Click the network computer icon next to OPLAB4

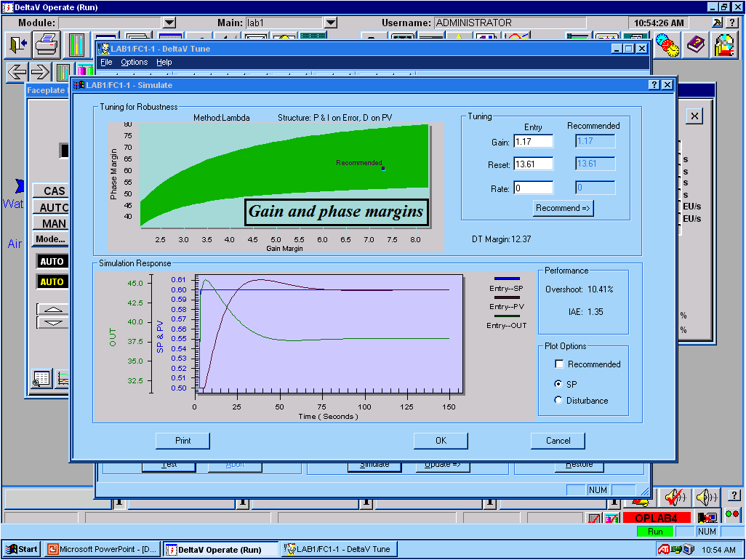click(x=707, y=516)
